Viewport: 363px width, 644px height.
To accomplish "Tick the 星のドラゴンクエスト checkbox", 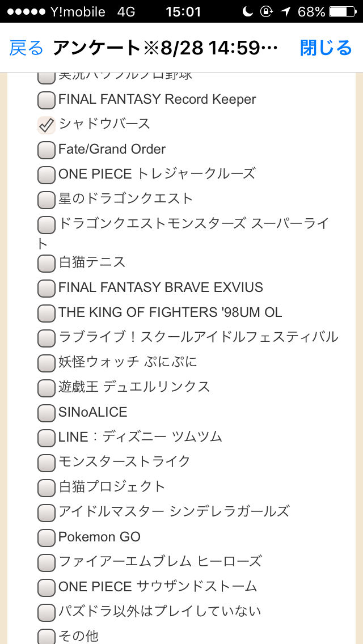I will click(x=47, y=200).
